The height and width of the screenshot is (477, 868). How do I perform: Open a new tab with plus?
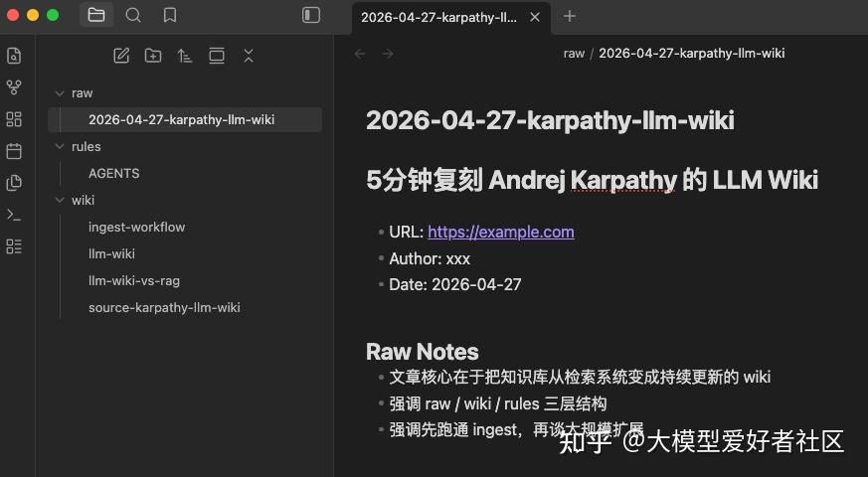570,16
